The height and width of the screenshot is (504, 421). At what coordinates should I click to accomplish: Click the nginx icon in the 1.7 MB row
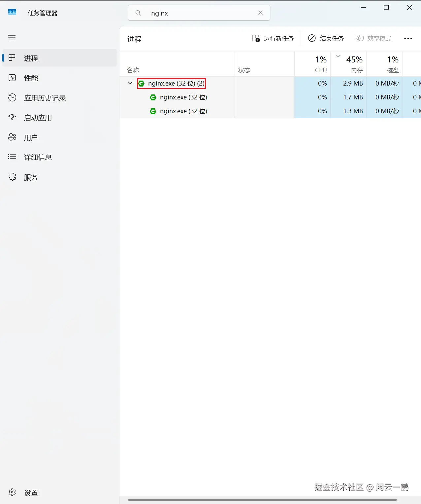153,97
